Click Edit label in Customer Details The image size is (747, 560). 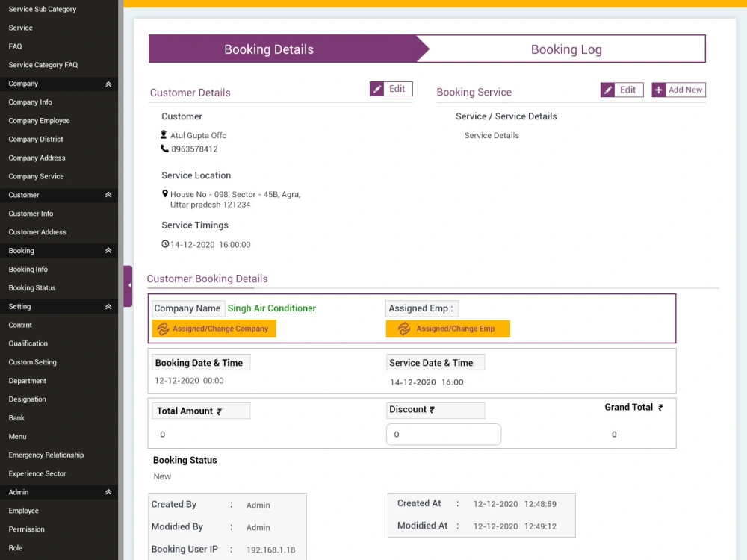(397, 89)
